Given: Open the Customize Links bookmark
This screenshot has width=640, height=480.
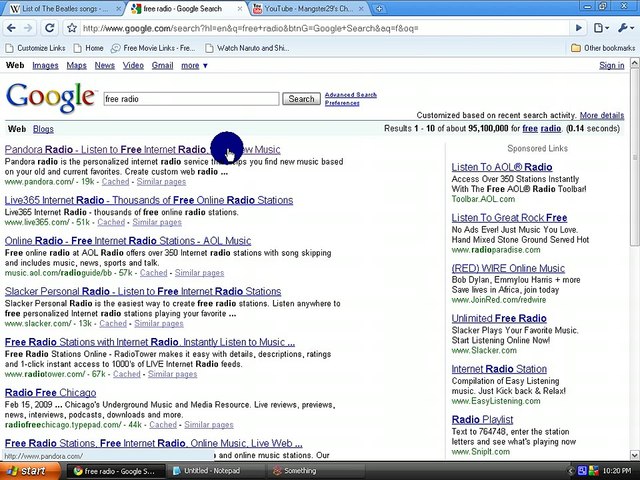Looking at the screenshot, I should click(36, 48).
